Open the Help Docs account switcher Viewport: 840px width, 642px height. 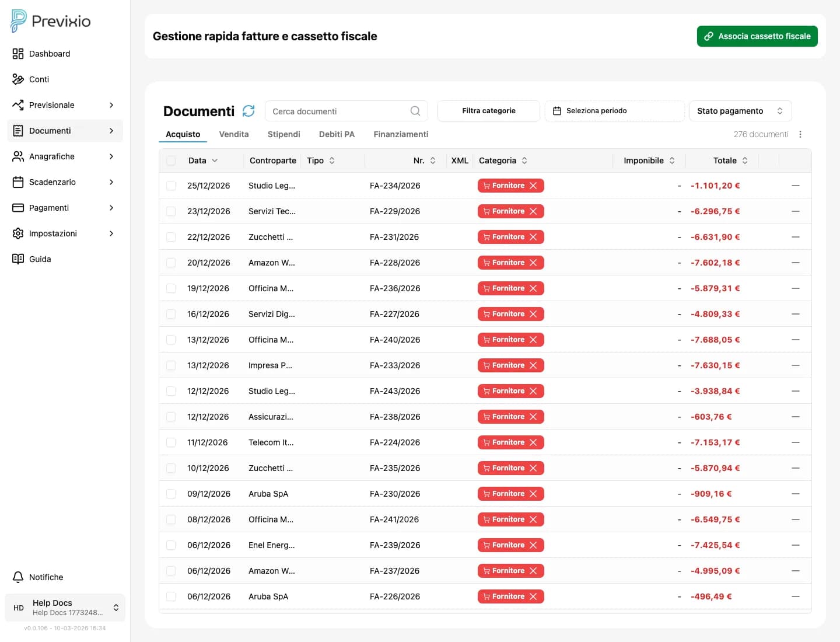[x=65, y=608]
